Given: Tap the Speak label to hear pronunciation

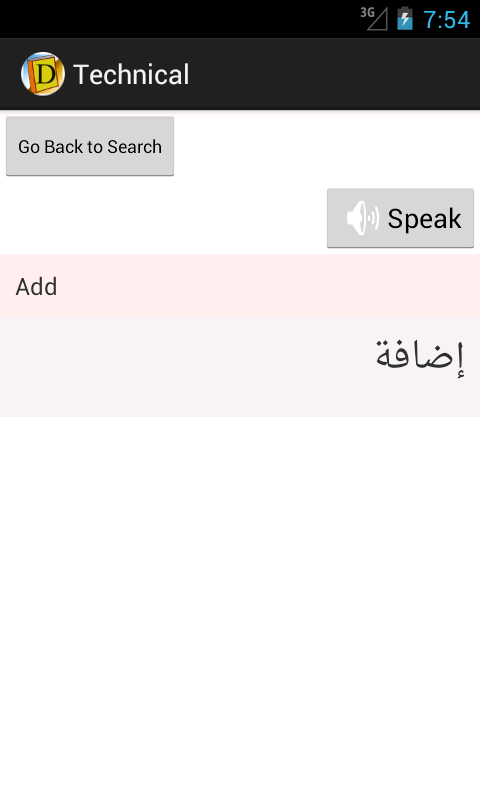Looking at the screenshot, I should point(424,219).
